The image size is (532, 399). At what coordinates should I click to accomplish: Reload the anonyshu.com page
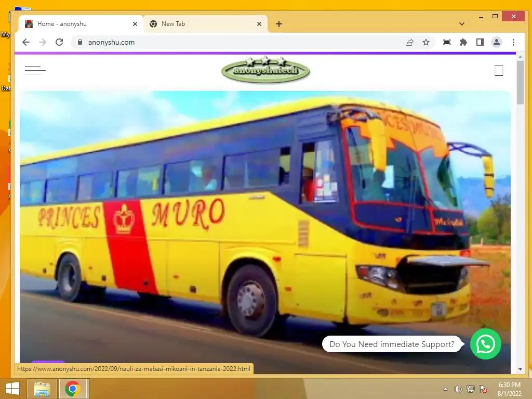coord(59,42)
